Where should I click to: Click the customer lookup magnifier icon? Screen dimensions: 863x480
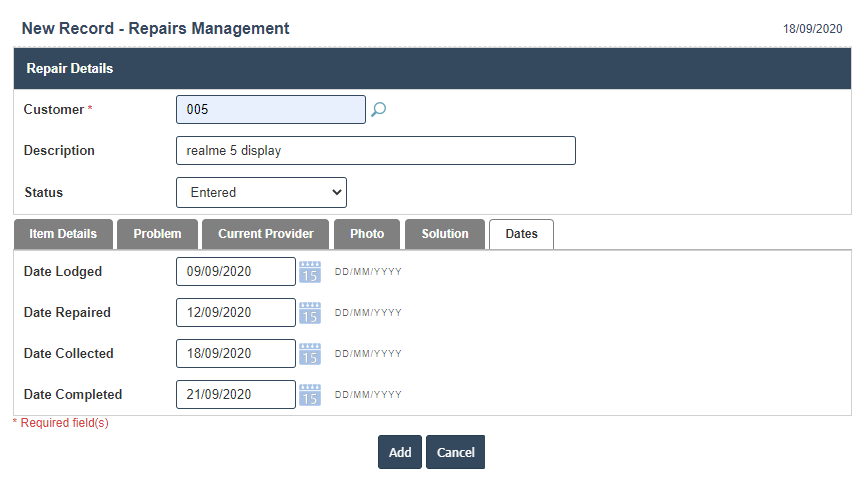point(378,110)
